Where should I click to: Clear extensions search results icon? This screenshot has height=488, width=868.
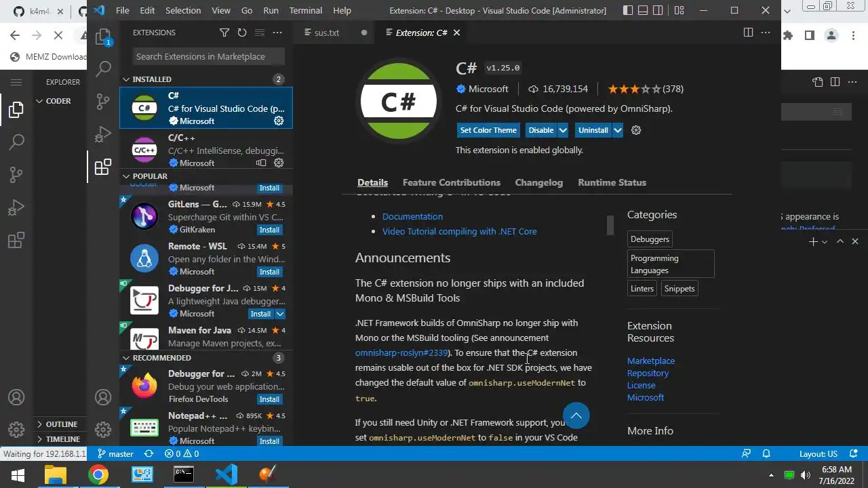pyautogui.click(x=259, y=33)
